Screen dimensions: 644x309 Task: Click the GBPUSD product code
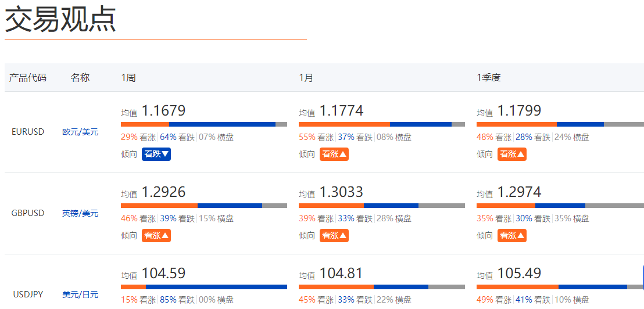tap(28, 213)
